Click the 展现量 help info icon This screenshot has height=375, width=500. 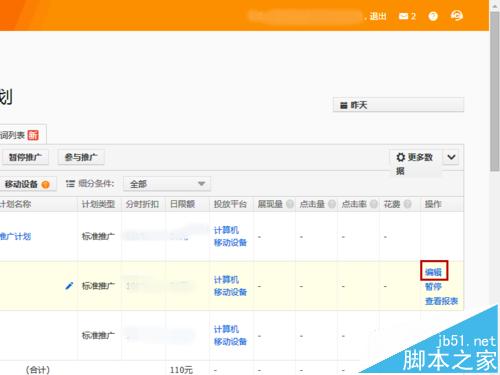click(x=290, y=204)
